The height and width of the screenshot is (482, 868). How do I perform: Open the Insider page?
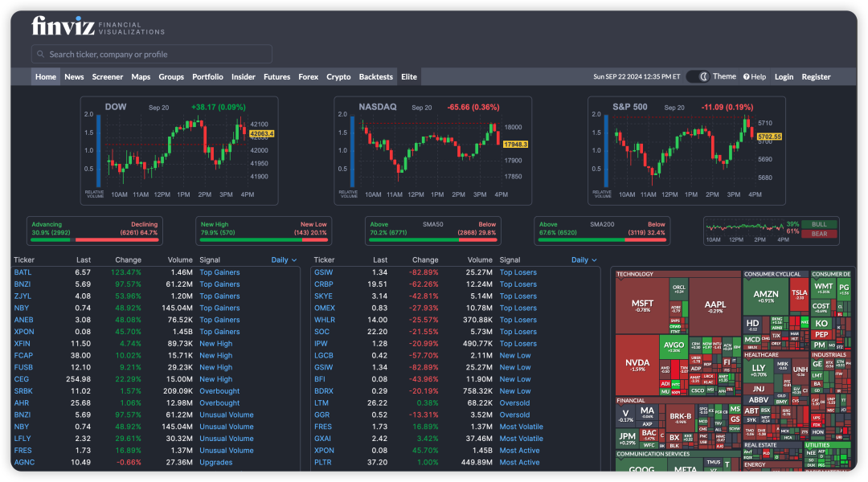pyautogui.click(x=243, y=77)
